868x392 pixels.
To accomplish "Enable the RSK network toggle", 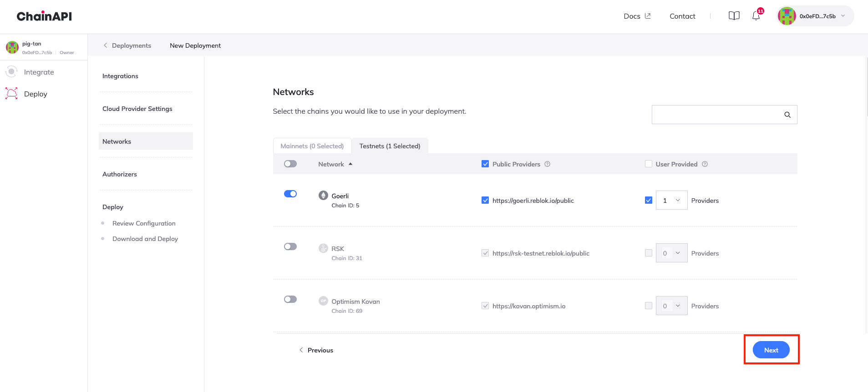I will point(290,246).
